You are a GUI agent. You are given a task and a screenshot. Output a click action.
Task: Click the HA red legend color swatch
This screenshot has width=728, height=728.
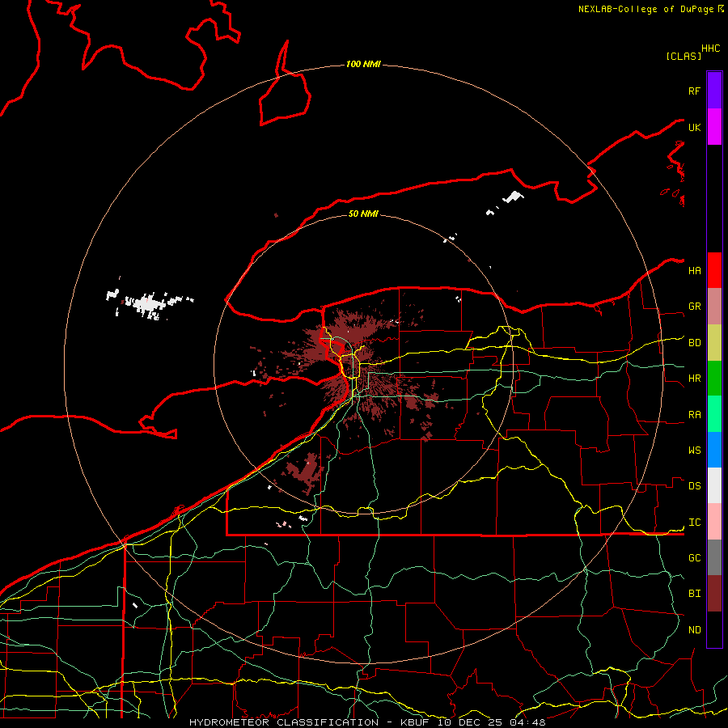(714, 270)
